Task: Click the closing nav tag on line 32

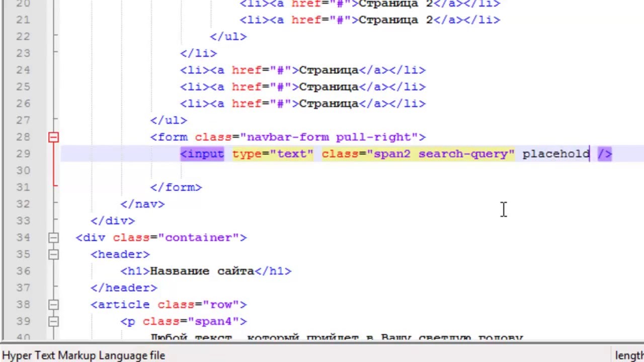Action: point(142,204)
